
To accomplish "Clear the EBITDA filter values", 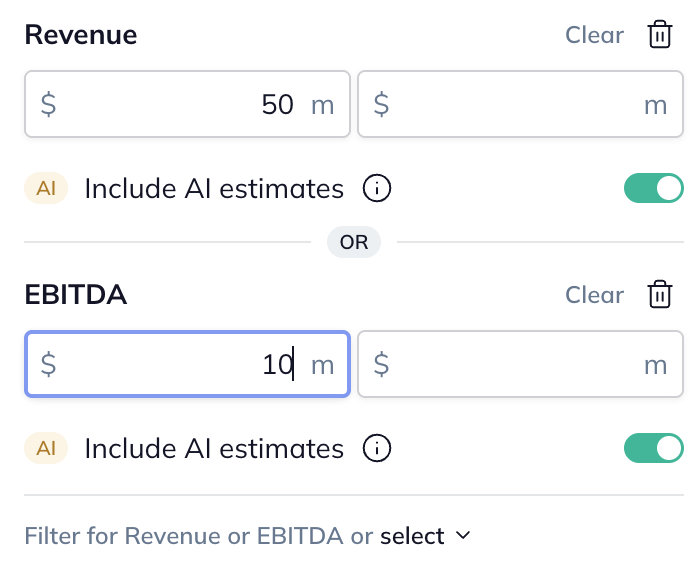I will click(x=594, y=295).
